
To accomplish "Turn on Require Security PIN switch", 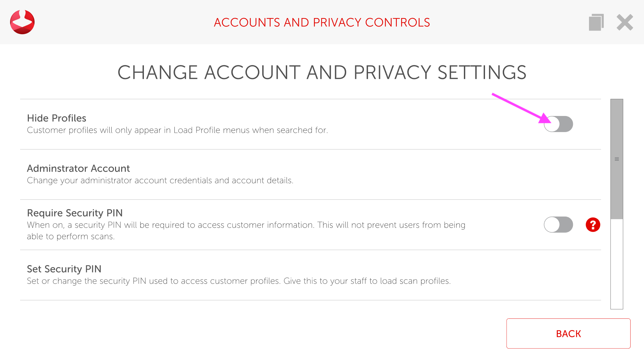I will click(558, 225).
